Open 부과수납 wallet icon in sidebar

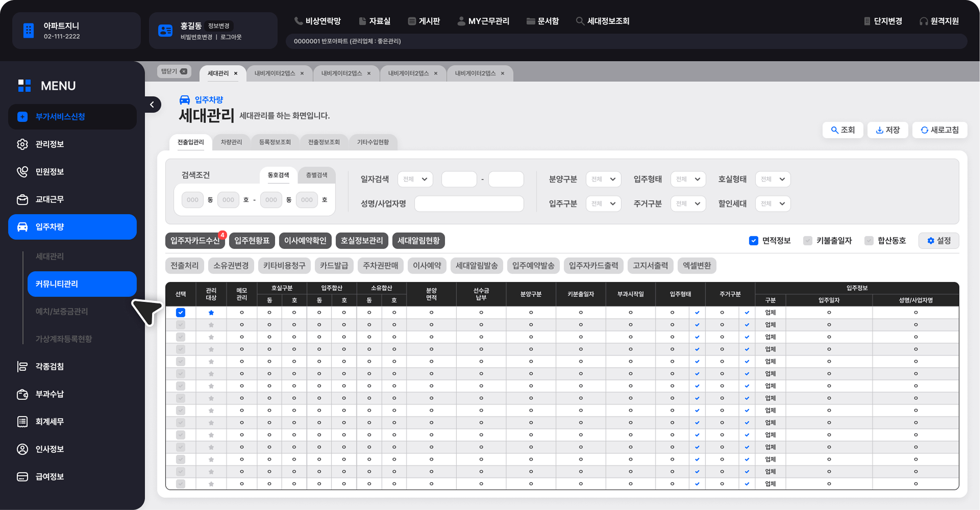[22, 394]
